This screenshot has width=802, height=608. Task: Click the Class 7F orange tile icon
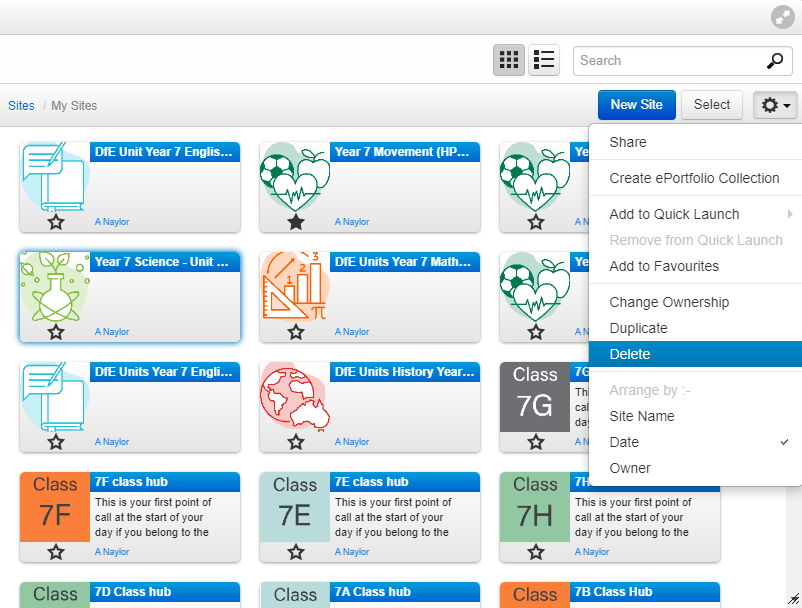(55, 507)
